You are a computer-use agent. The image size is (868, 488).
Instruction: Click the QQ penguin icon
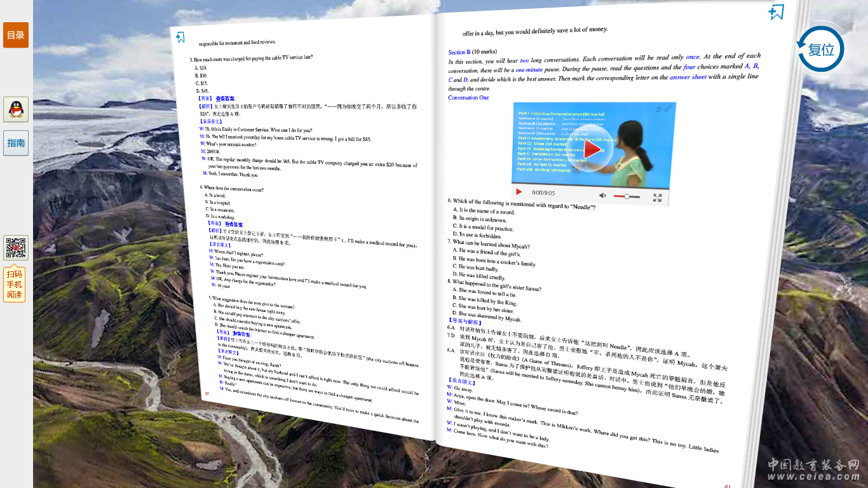pyautogui.click(x=16, y=109)
